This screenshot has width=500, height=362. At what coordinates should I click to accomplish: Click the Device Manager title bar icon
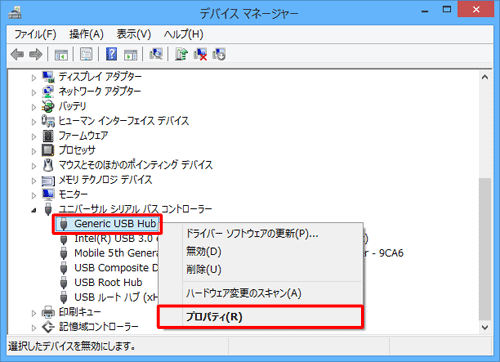pyautogui.click(x=15, y=12)
